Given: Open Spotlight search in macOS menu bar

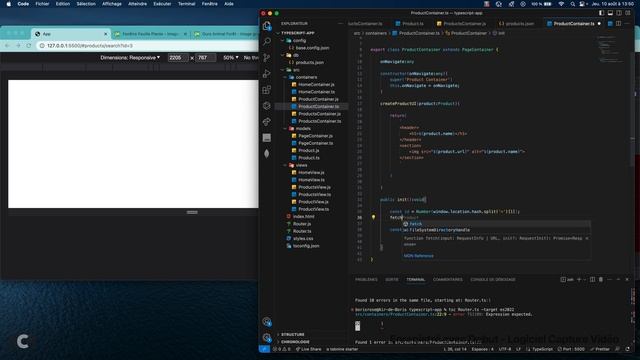Looking at the screenshot, I should click(572, 4).
